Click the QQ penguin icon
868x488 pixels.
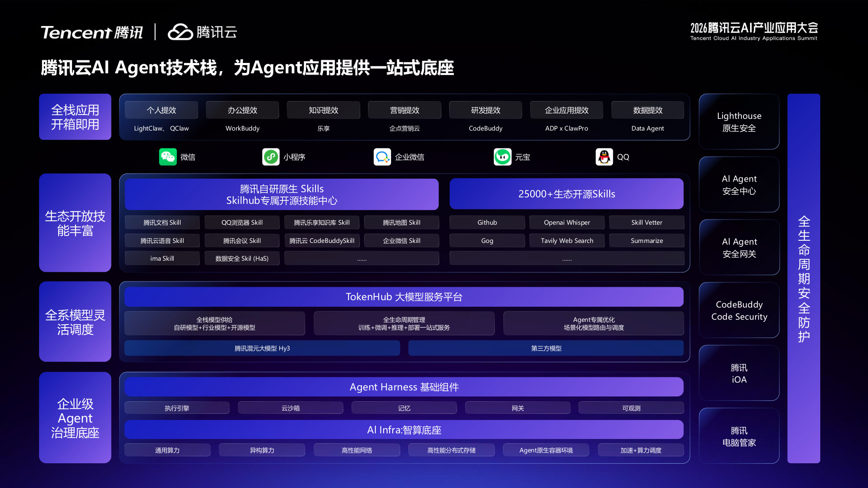pos(604,157)
